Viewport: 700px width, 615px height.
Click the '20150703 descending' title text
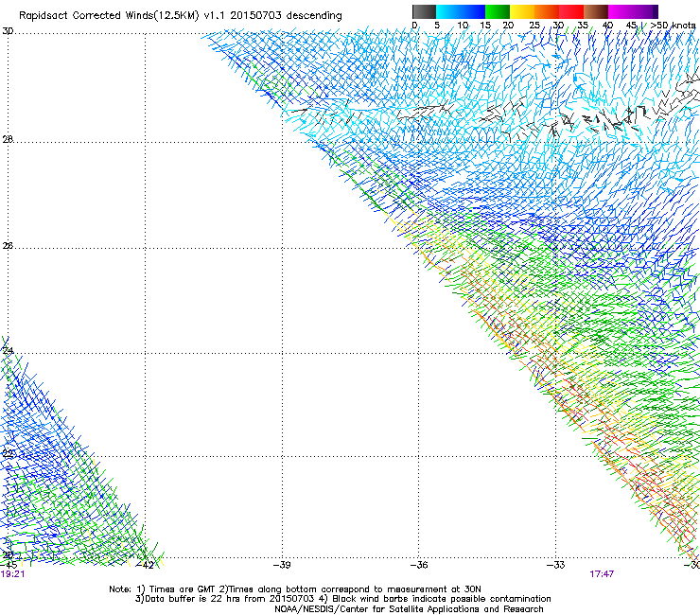[x=287, y=15]
